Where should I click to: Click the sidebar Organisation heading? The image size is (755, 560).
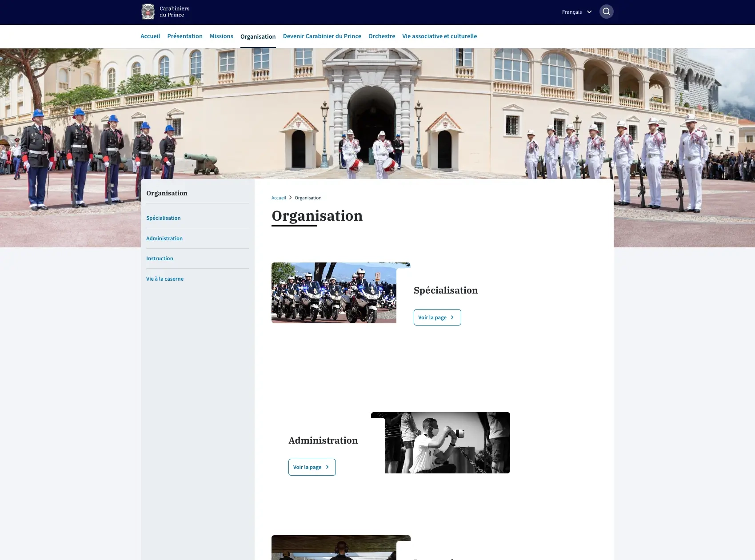click(x=167, y=193)
